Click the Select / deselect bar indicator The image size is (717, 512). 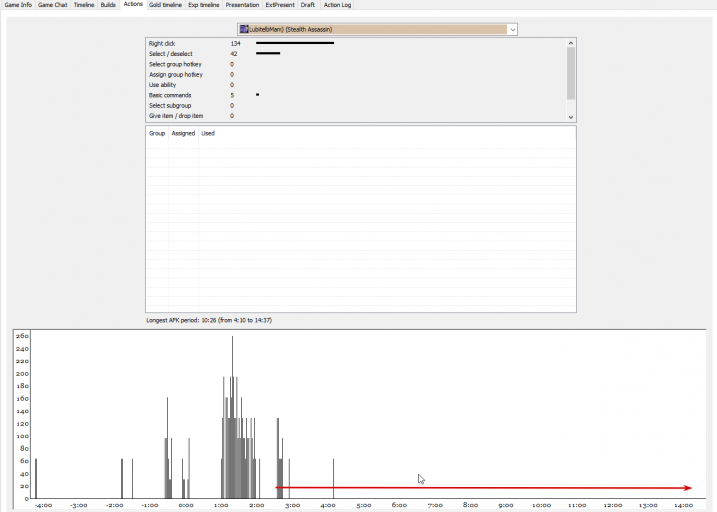click(268, 53)
